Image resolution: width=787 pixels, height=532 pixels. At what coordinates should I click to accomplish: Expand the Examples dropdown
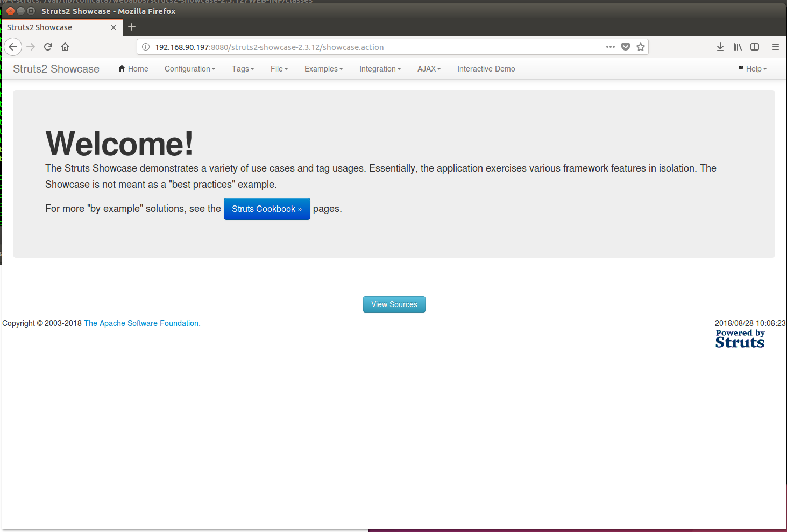coord(324,69)
